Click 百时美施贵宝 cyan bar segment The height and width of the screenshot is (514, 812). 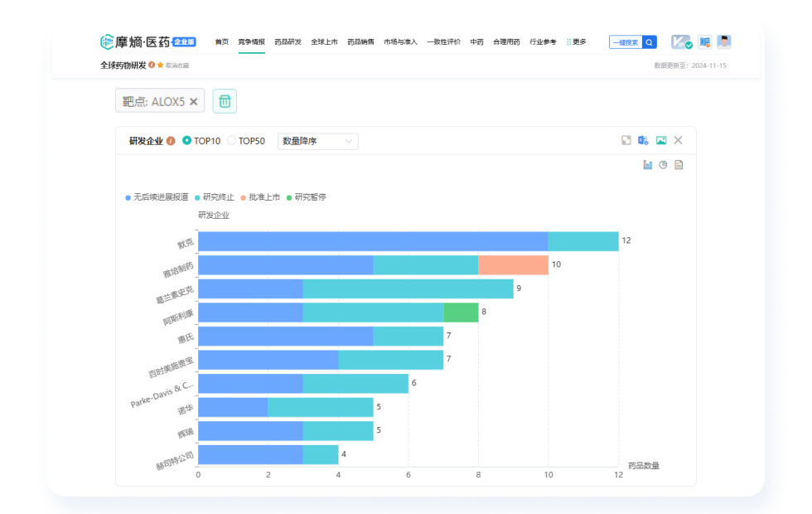tap(391, 360)
